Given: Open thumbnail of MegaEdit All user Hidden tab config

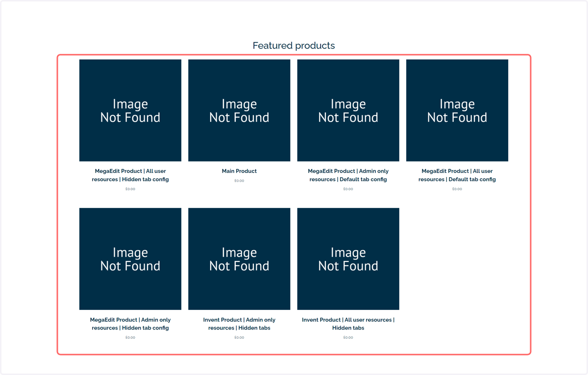Looking at the screenshot, I should (x=130, y=110).
